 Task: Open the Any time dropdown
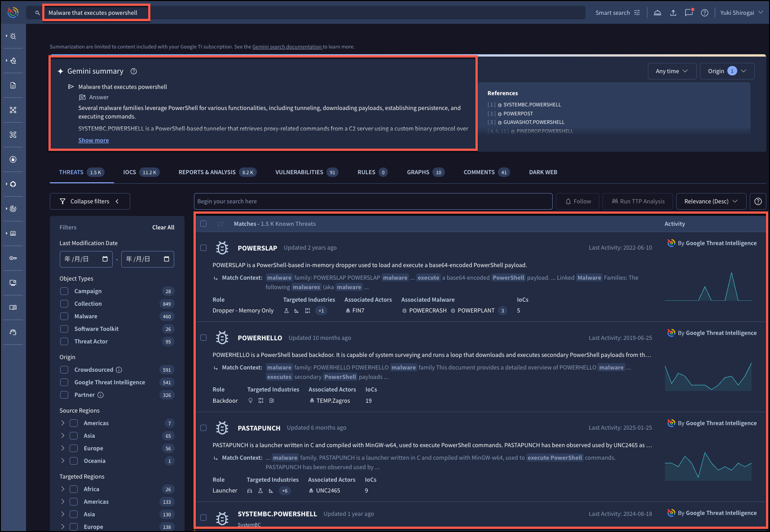tap(672, 71)
